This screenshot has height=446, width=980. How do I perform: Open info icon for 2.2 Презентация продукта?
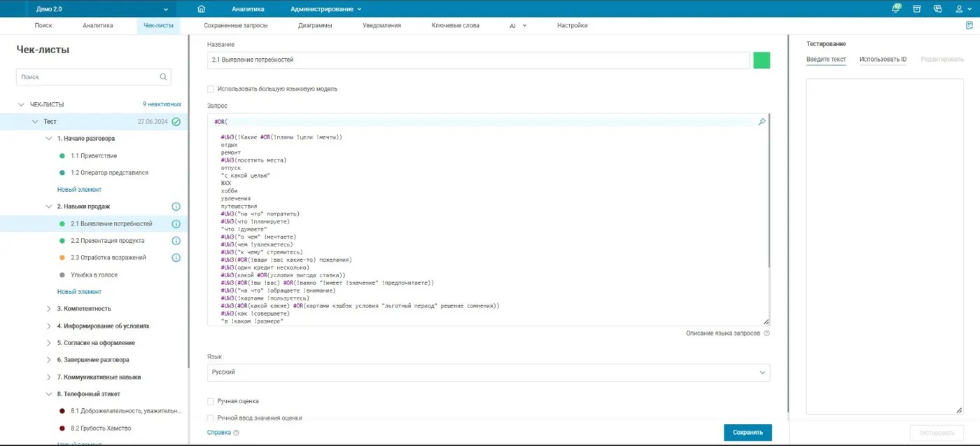(176, 241)
